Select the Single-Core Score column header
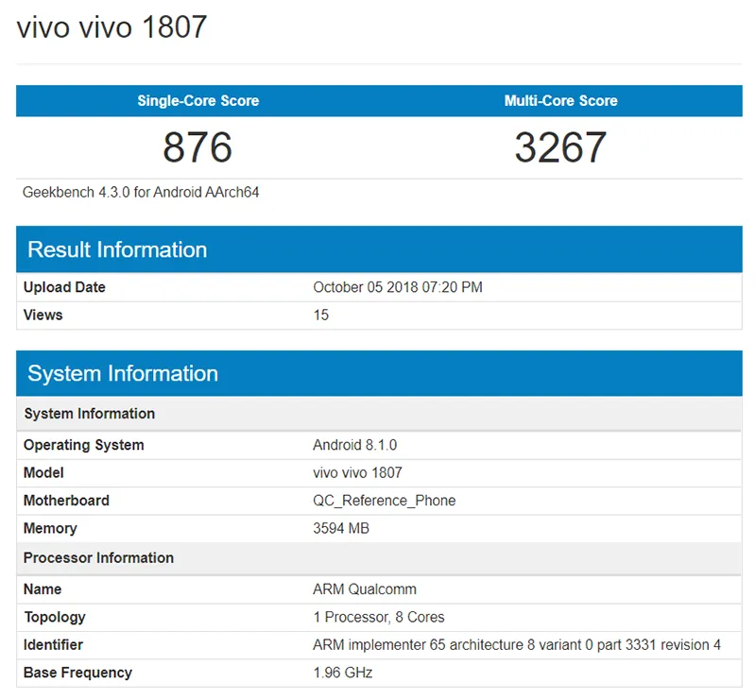The image size is (756, 700). coord(198,101)
